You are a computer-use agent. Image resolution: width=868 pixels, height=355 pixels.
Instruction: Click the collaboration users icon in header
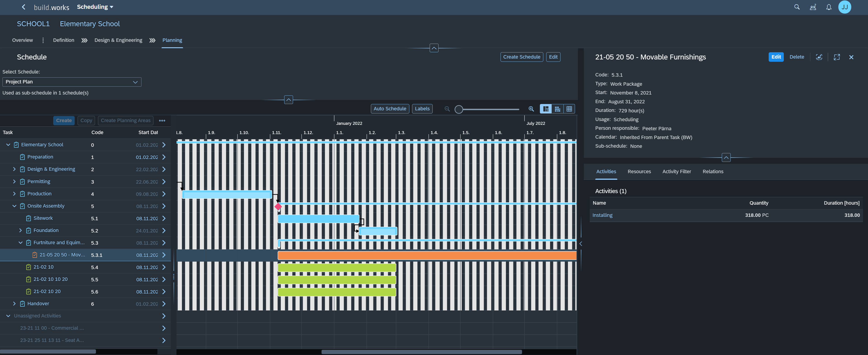click(813, 7)
